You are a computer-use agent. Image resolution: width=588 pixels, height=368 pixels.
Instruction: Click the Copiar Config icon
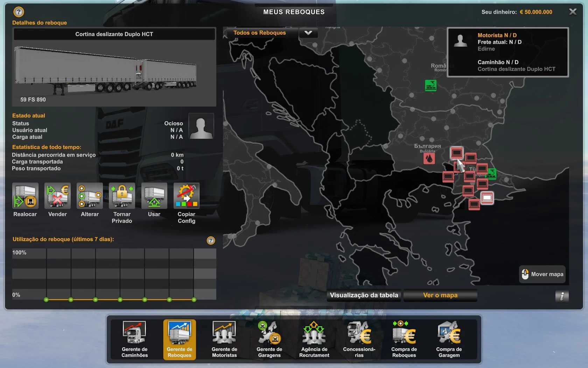[186, 196]
